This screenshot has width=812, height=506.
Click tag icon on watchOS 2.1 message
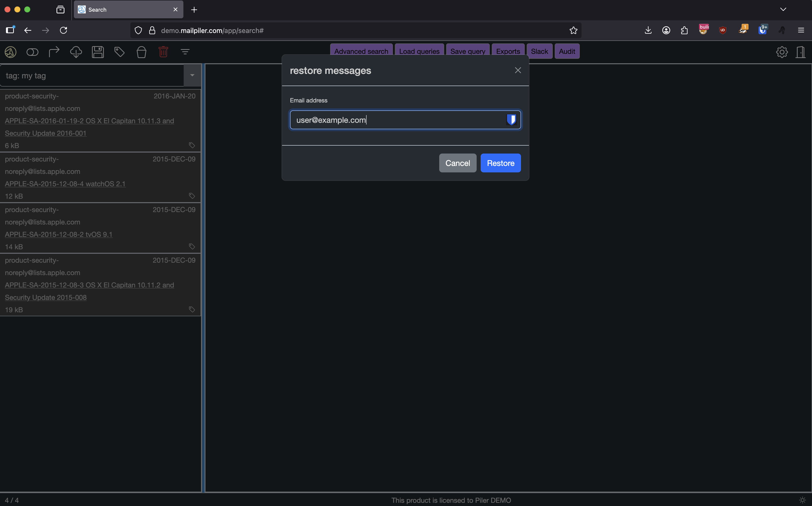(192, 196)
